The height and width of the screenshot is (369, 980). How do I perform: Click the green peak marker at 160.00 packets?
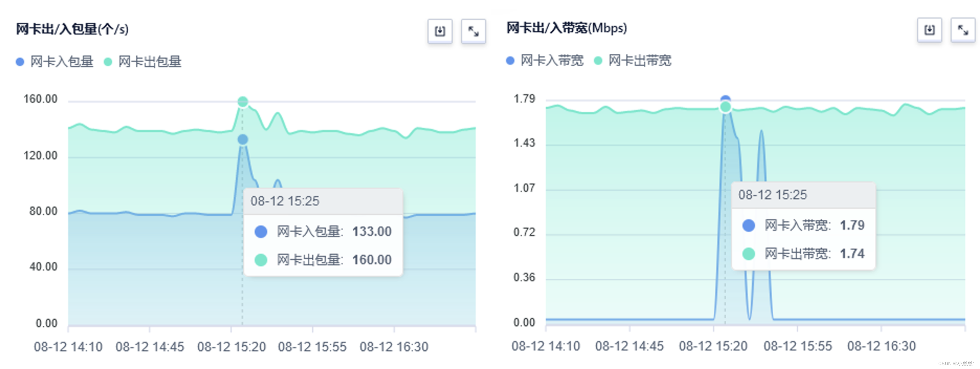pyautogui.click(x=243, y=102)
